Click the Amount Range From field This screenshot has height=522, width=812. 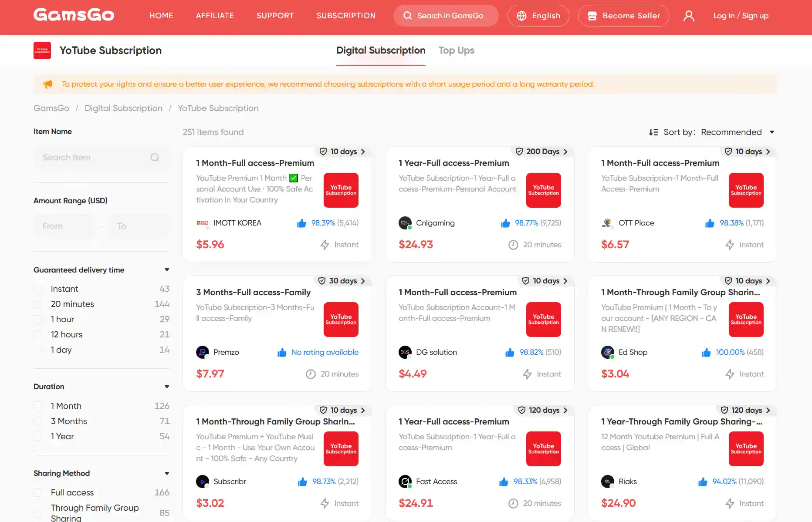click(x=64, y=226)
